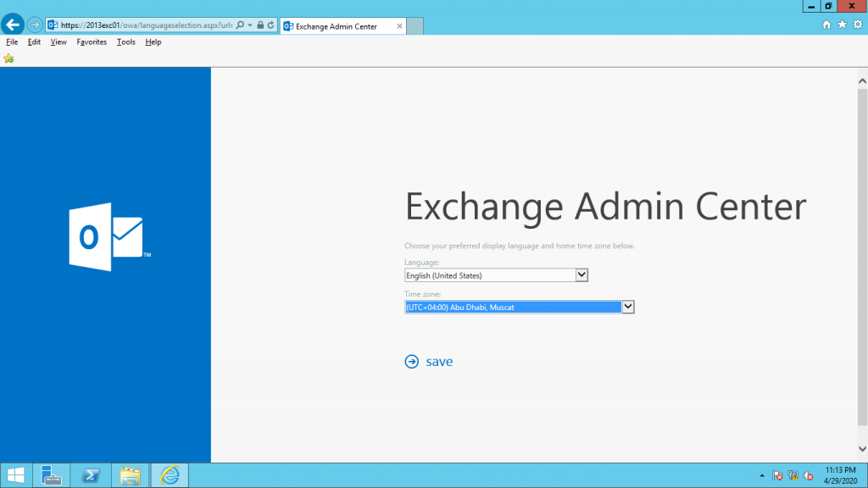Close the Exchange Admin Center tab
This screenshot has width=868, height=488.
pos(399,26)
